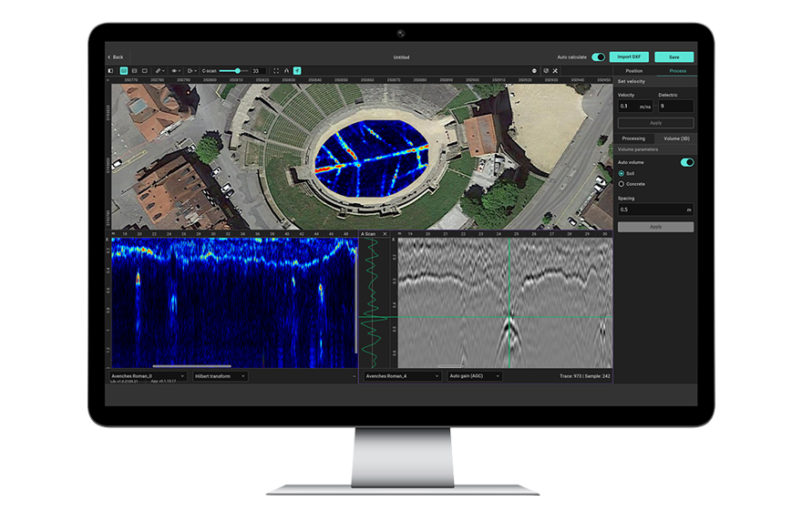Image resolution: width=802 pixels, height=532 pixels.
Task: Click the north orientation compass icon
Action: [x=286, y=70]
